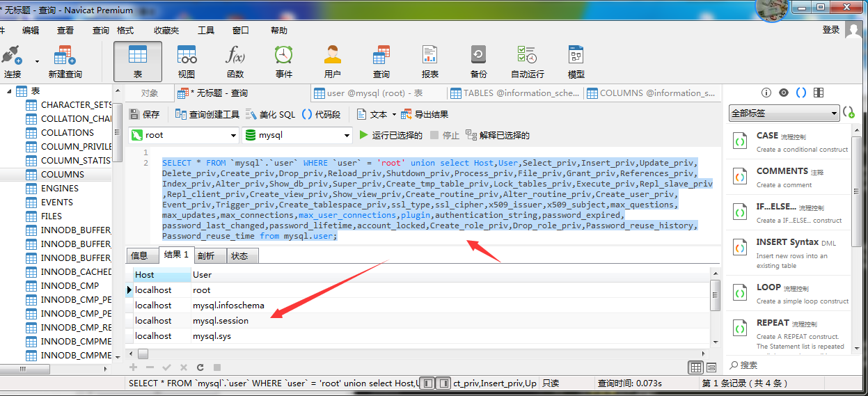The width and height of the screenshot is (868, 396).
Task: Click the 备份 (Backup) toolbar icon
Action: 478,61
